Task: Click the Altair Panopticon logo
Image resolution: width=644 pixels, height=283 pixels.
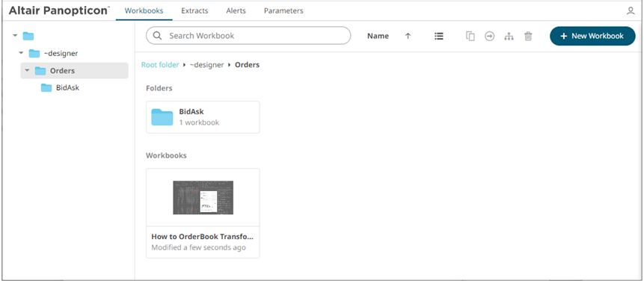Action: (59, 10)
